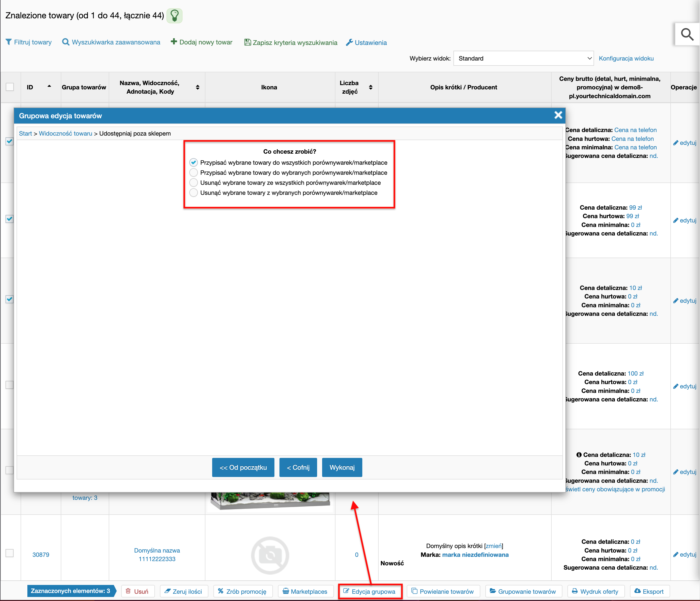Click Konfiguracja widoku link
This screenshot has height=601, width=700.
tap(626, 58)
